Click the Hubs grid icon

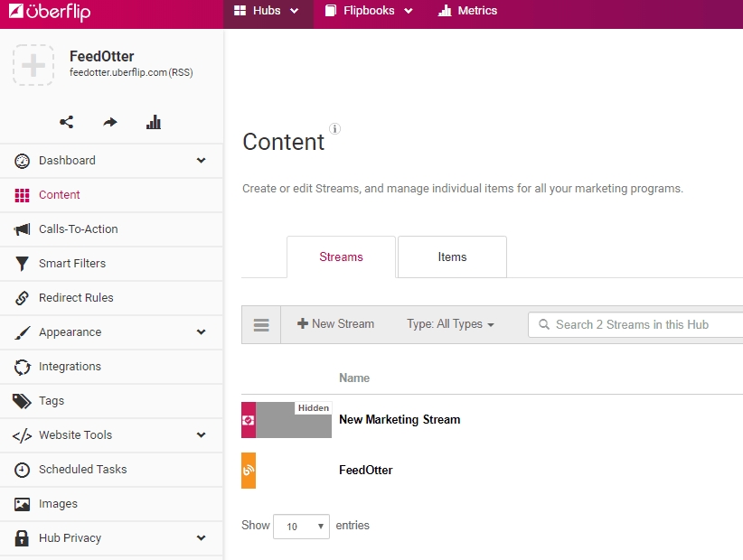[x=240, y=11]
